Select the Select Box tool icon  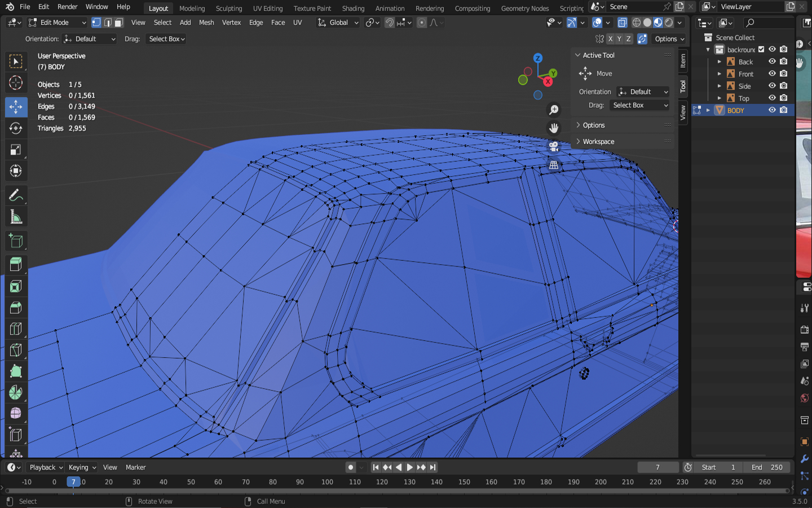point(16,61)
